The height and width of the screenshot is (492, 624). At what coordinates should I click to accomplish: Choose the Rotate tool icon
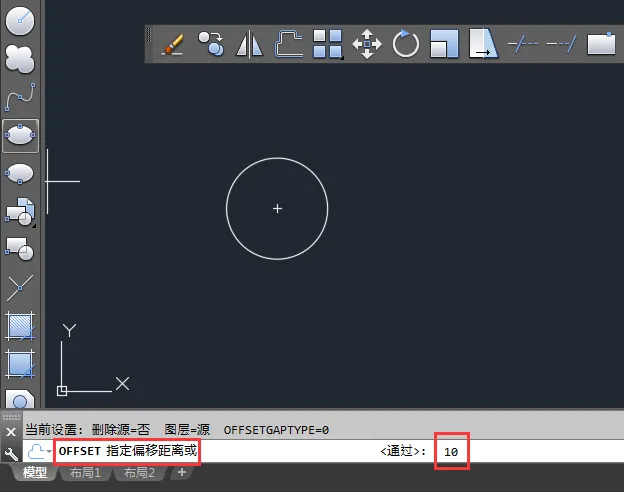click(406, 44)
